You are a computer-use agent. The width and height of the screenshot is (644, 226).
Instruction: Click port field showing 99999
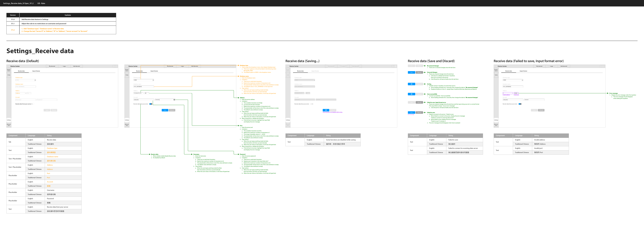(516, 93)
